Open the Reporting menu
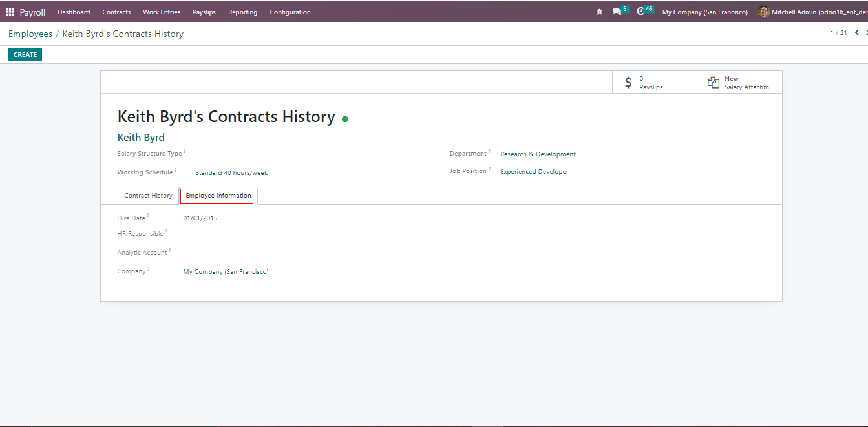Viewport: 868px width, 427px height. coord(242,12)
